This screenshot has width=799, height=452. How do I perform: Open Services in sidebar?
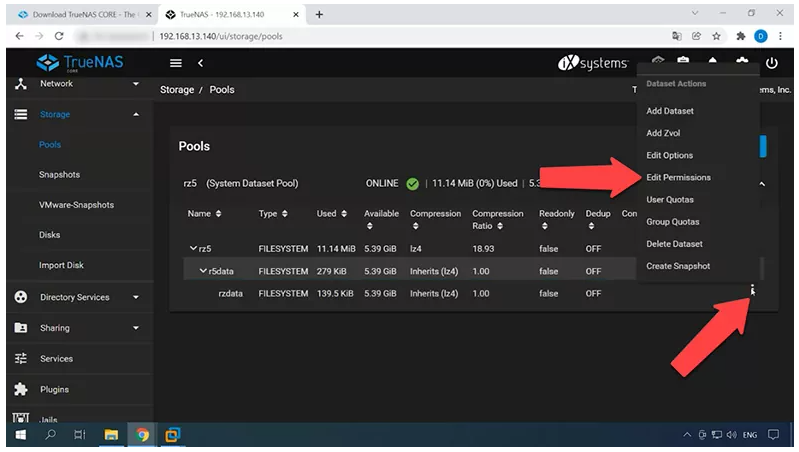(x=57, y=359)
